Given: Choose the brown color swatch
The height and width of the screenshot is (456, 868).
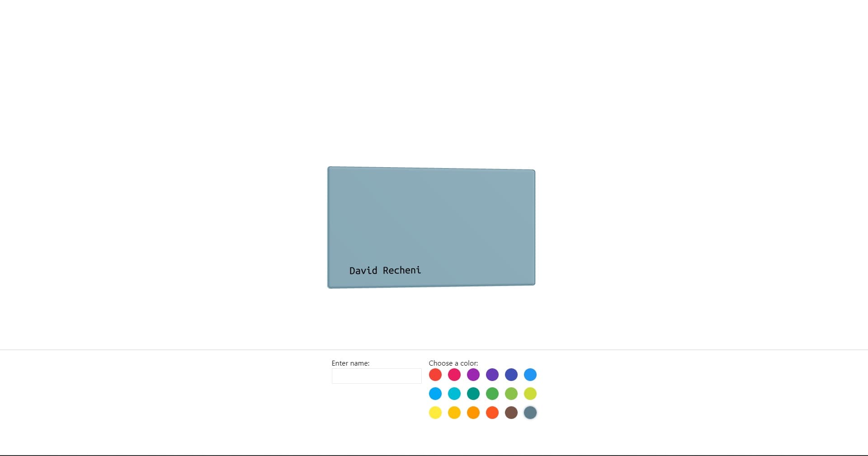Looking at the screenshot, I should pos(511,413).
